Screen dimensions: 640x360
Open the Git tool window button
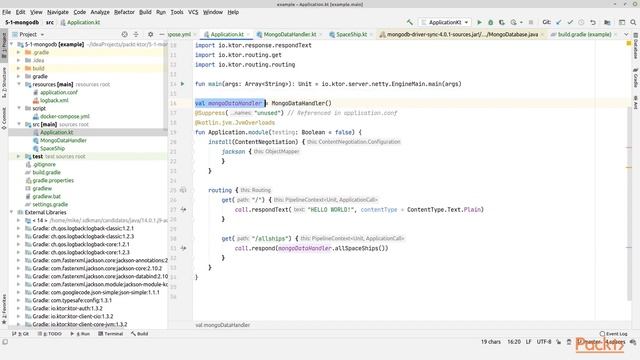(x=20, y=334)
